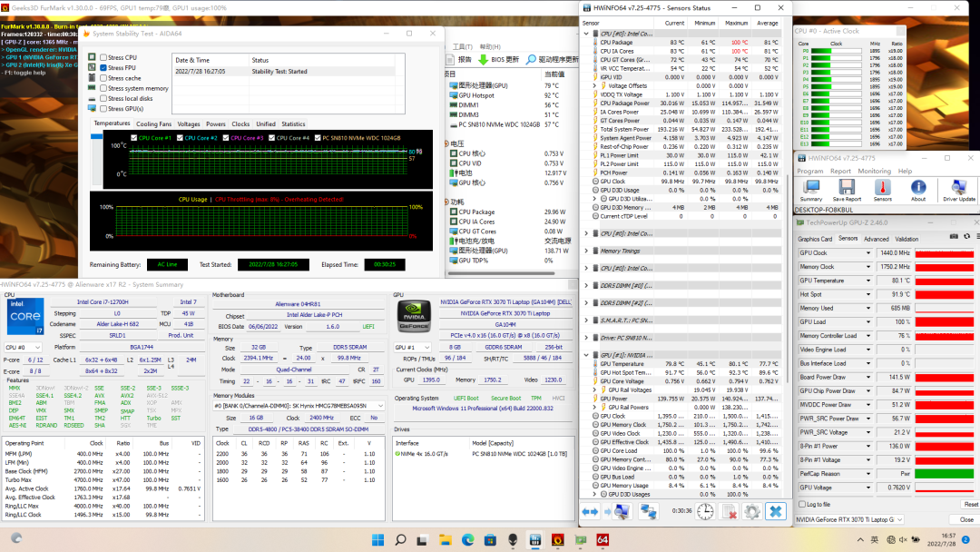The height and width of the screenshot is (552, 980).
Task: Open sensor settings gear icon
Action: click(752, 512)
